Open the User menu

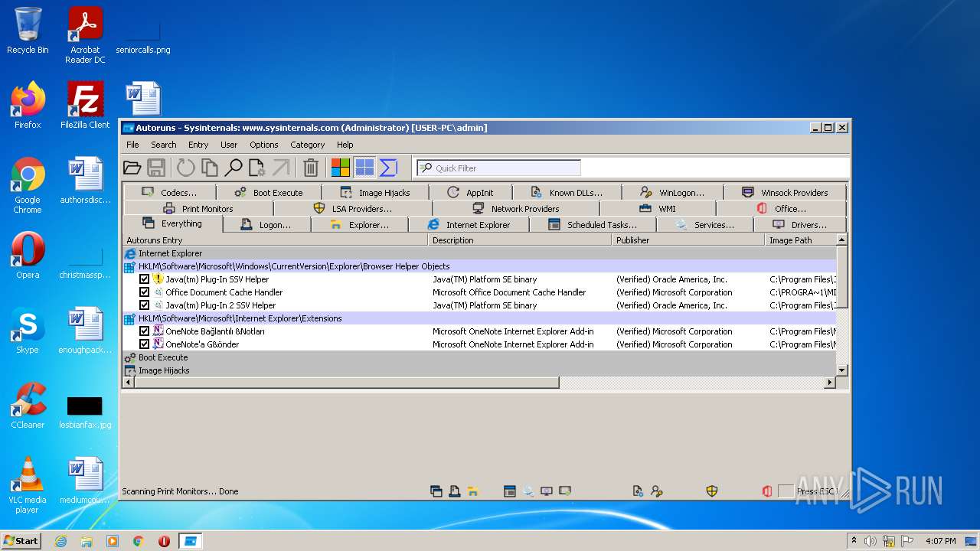click(x=229, y=145)
